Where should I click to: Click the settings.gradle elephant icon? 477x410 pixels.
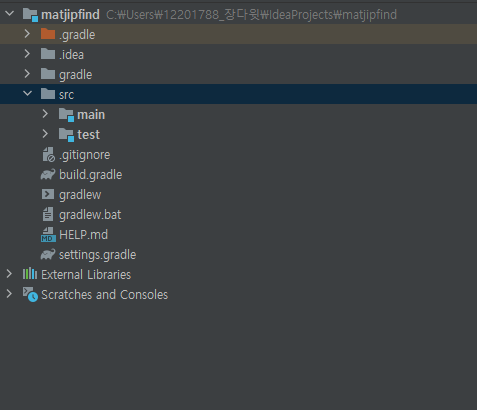point(48,254)
